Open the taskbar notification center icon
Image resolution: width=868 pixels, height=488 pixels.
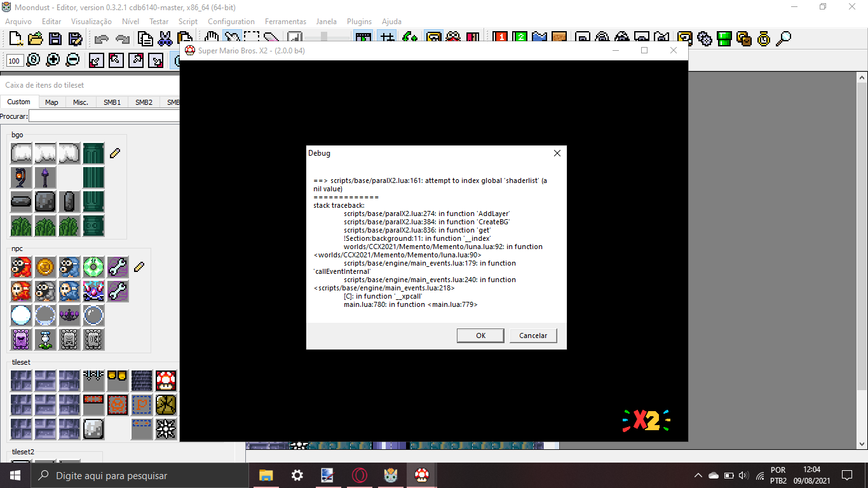tap(846, 475)
